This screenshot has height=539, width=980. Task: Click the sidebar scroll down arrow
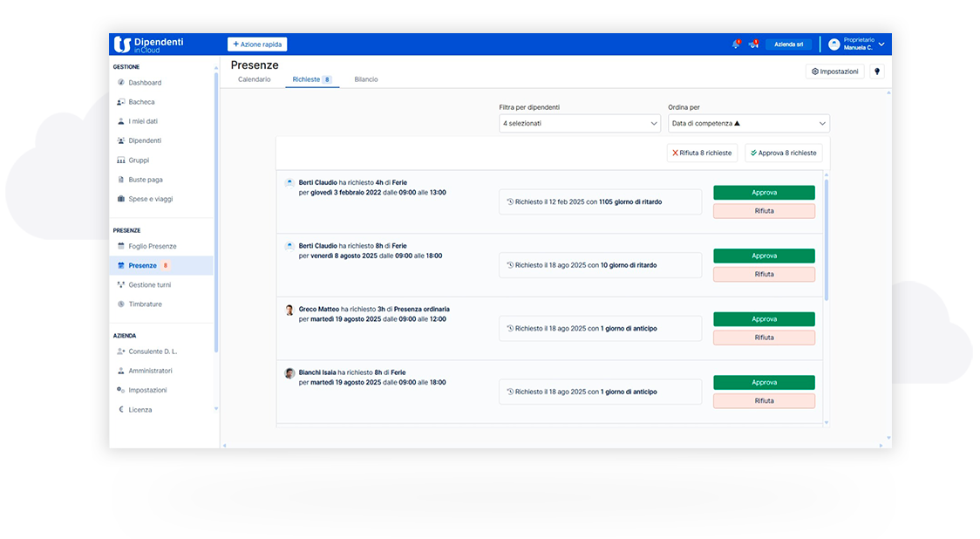pos(216,409)
